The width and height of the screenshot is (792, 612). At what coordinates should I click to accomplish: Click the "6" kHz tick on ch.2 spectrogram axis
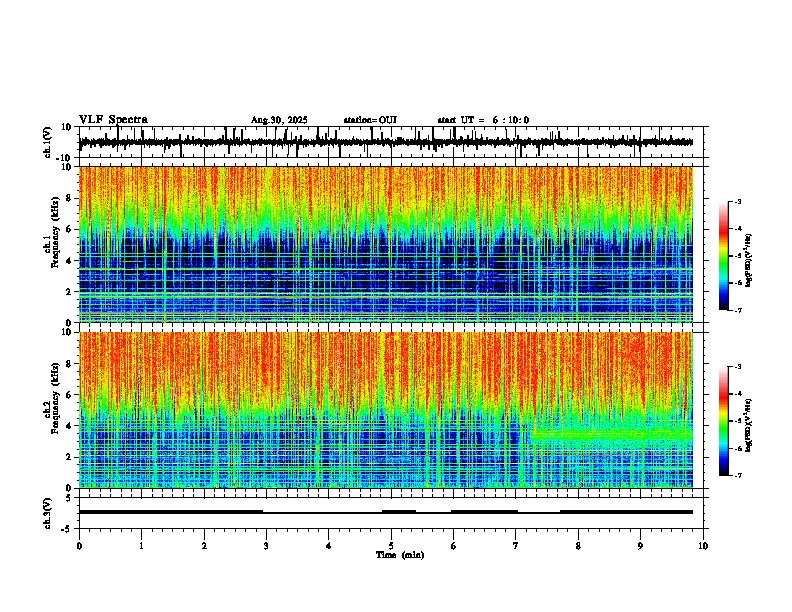[x=70, y=395]
